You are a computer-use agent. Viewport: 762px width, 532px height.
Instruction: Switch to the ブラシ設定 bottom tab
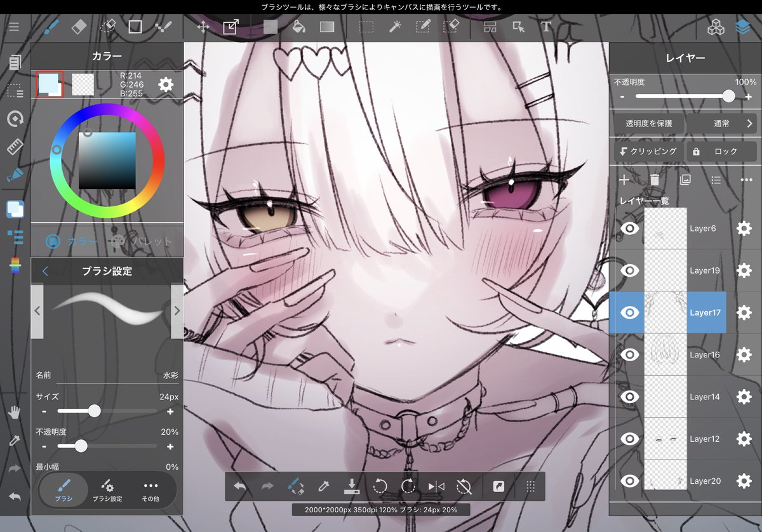point(107,491)
